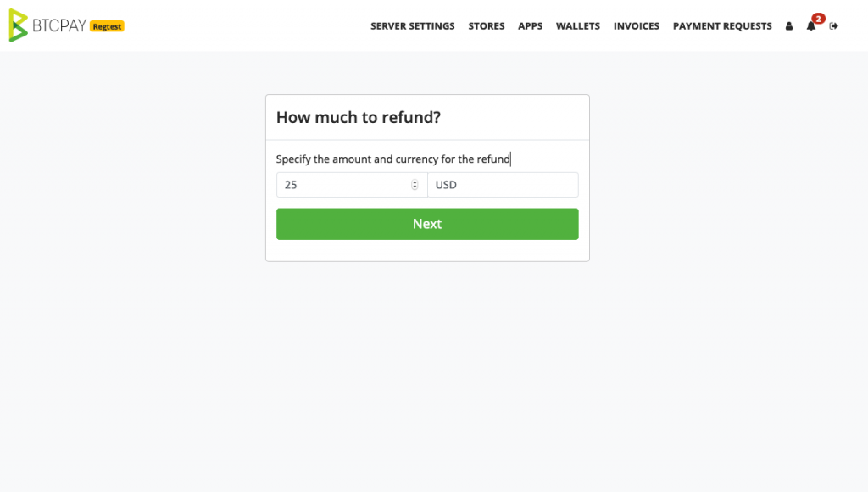This screenshot has width=868, height=492.
Task: Increase refund amount with stepper up arrow
Action: (x=415, y=182)
